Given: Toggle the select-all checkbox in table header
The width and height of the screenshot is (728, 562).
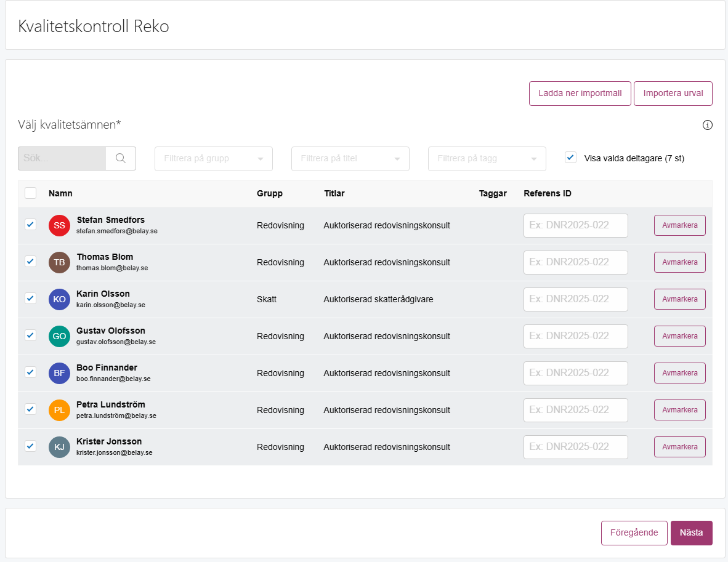Looking at the screenshot, I should (31, 193).
